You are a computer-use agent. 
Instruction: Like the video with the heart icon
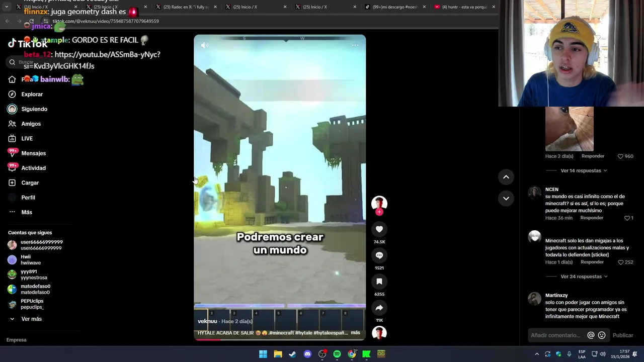(379, 229)
